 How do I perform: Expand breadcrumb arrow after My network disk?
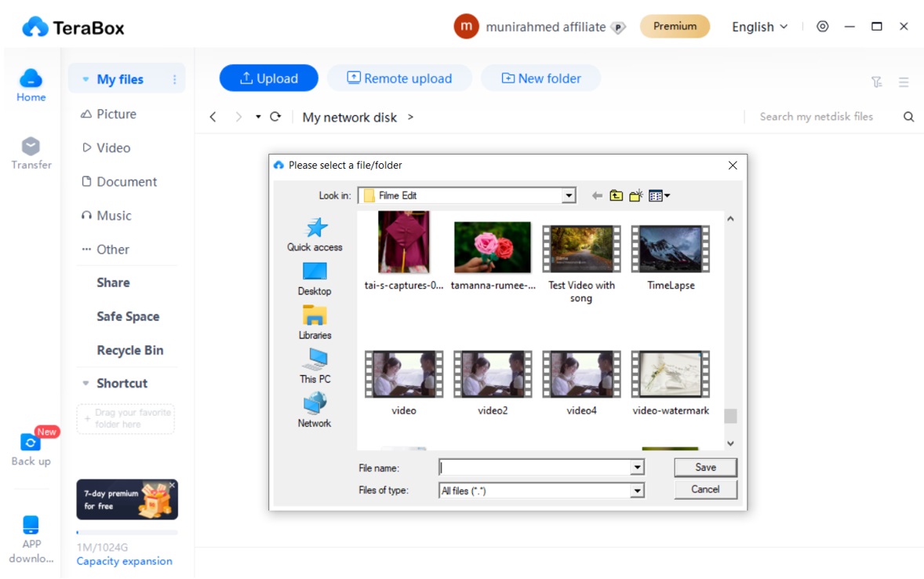(x=410, y=117)
